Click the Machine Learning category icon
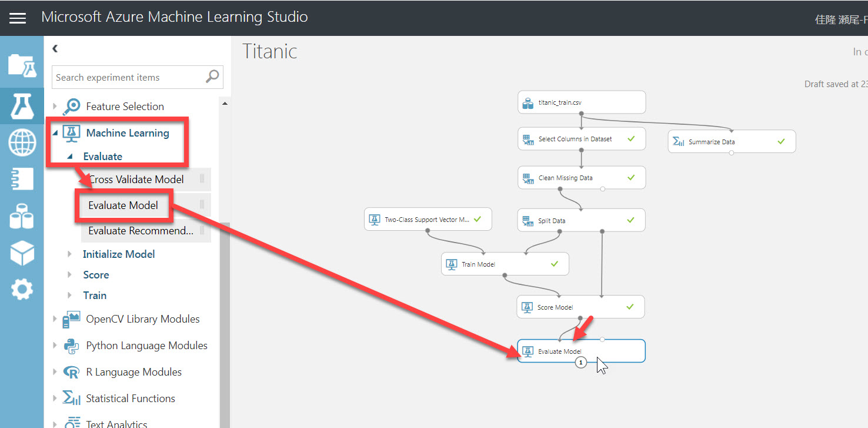The image size is (868, 428). pyautogui.click(x=71, y=134)
